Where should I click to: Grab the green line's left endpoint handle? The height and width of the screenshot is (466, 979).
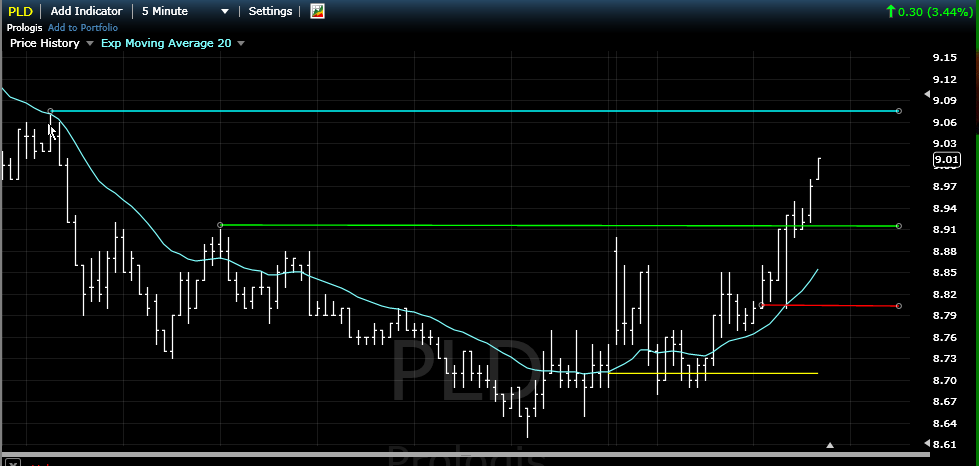click(x=220, y=225)
